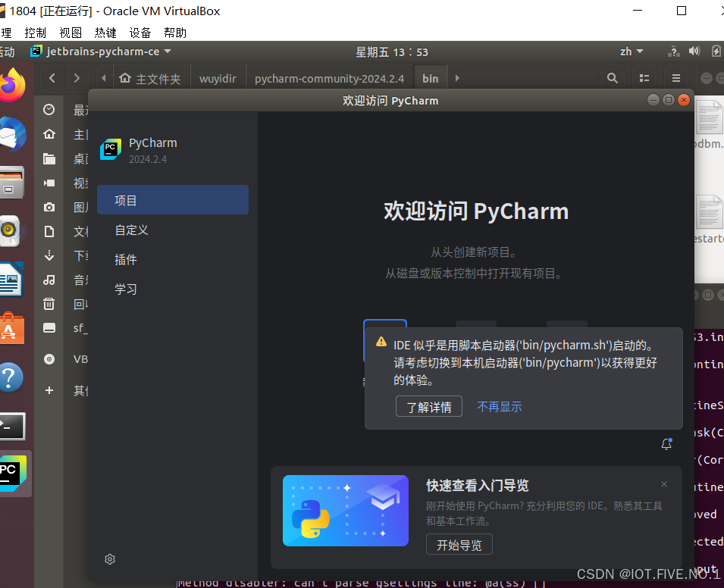Click the onboarding tour Python illustration
This screenshot has height=588, width=724.
coord(346,511)
